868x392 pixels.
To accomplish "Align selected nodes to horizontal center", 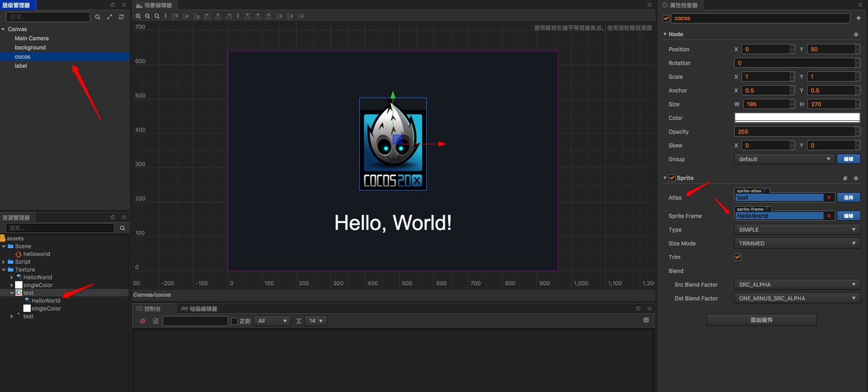I will tap(218, 16).
